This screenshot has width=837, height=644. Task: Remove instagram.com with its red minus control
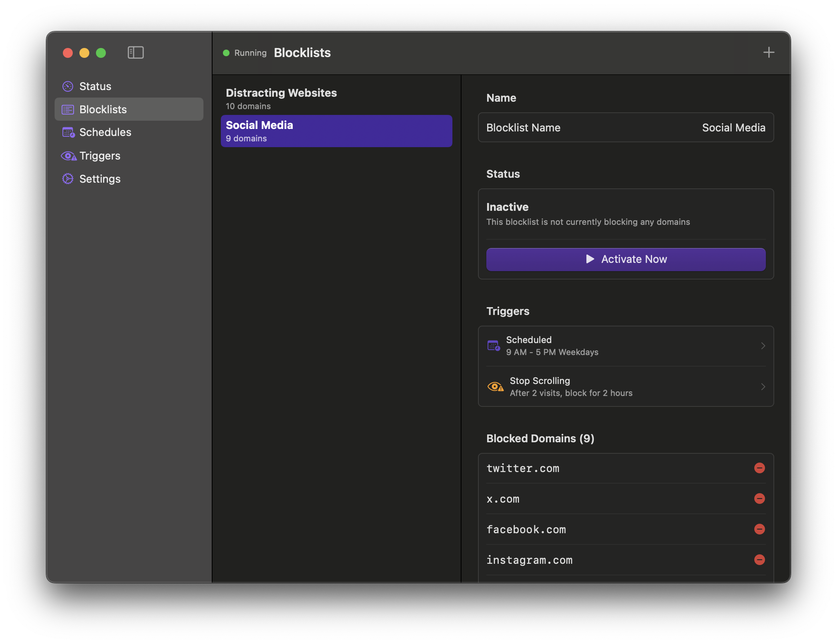(x=760, y=560)
